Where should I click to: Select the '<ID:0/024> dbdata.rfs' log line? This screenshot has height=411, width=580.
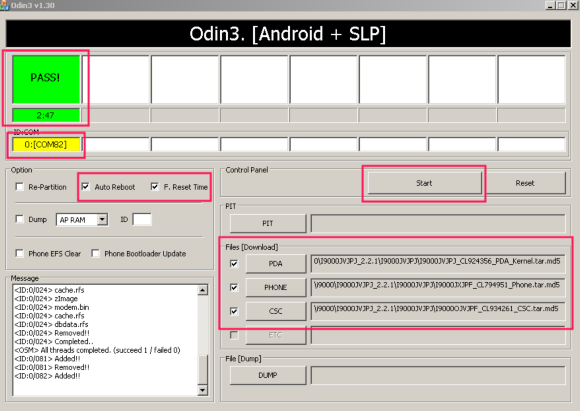pos(51,324)
